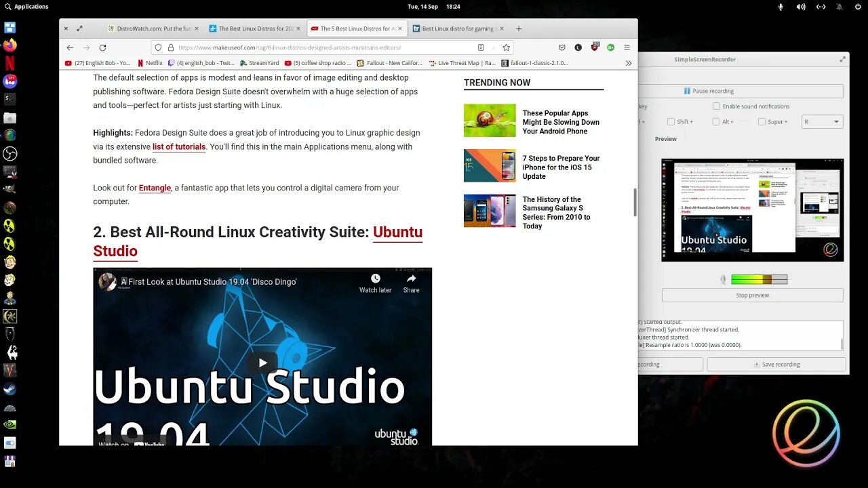Launch Firefox from the dock

click(9, 46)
